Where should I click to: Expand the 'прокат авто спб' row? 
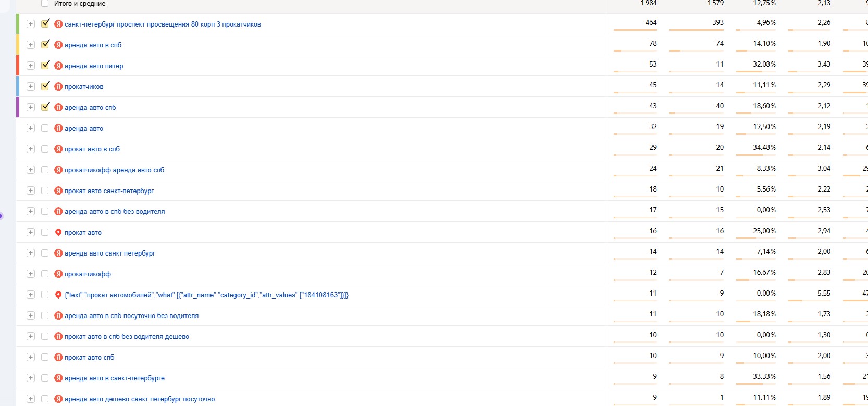[x=31, y=357]
